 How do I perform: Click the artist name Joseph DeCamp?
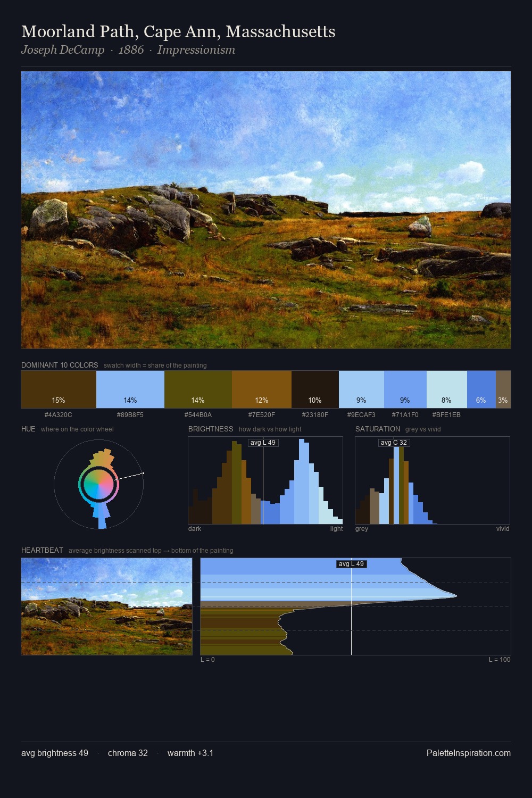[x=63, y=50]
